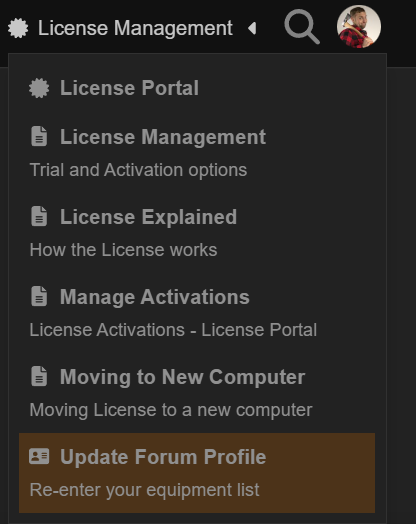
Task: Select How the License works text
Action: pyautogui.click(x=123, y=250)
